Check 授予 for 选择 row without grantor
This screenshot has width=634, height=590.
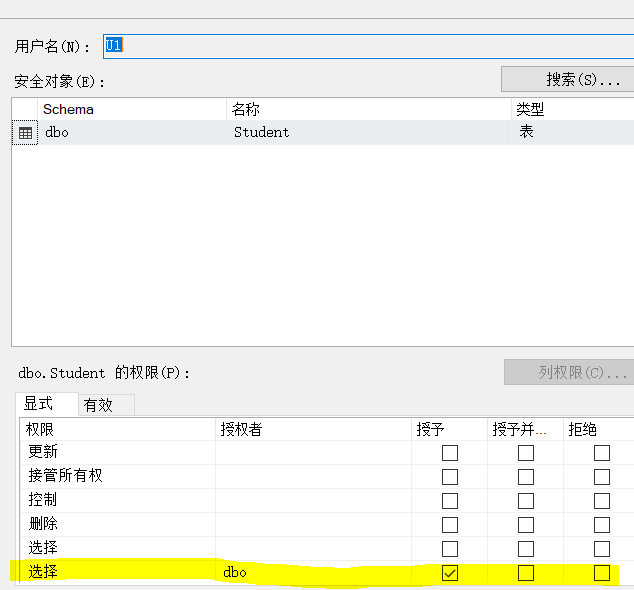pyautogui.click(x=450, y=549)
